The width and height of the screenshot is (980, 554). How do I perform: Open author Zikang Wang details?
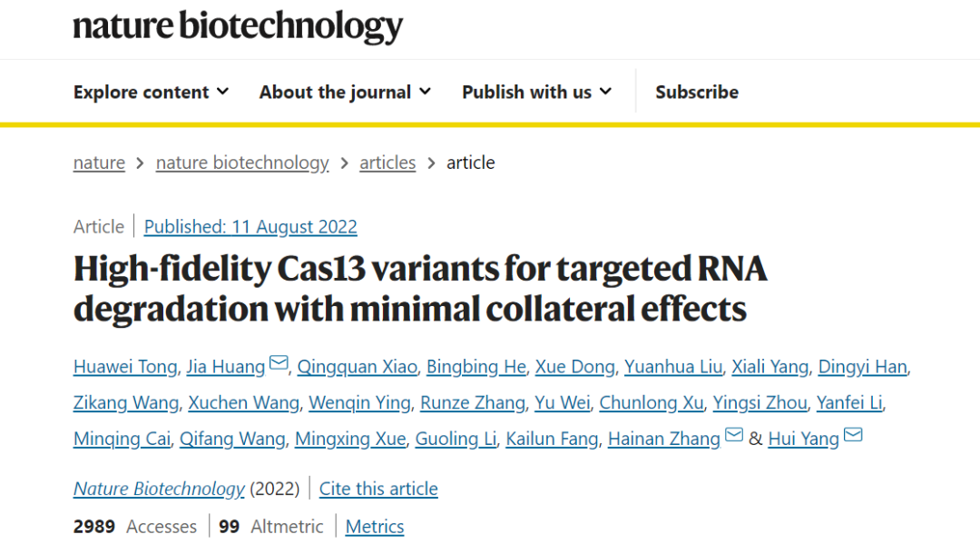pyautogui.click(x=126, y=402)
